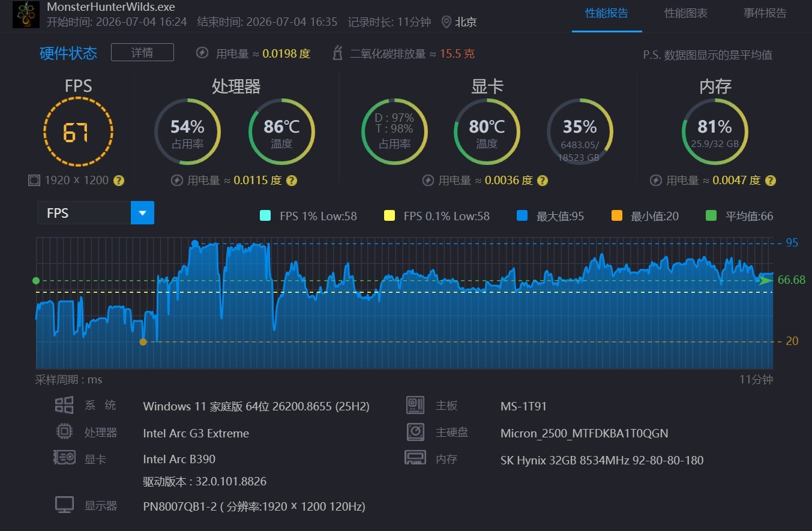Click the 20 minimum axis label
Screen dimensions: 812x531
click(x=792, y=341)
